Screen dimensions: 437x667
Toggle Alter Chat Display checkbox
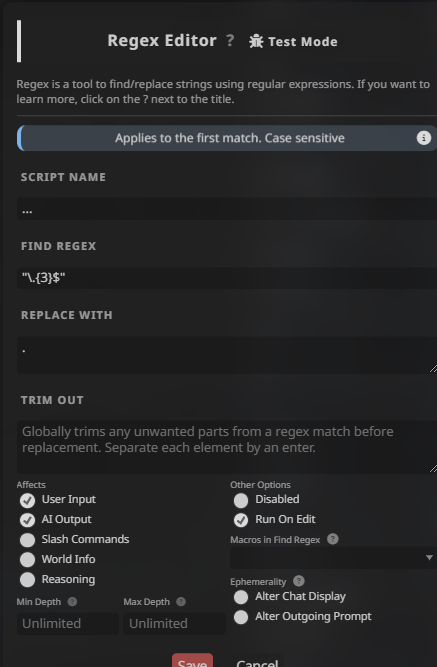241,597
